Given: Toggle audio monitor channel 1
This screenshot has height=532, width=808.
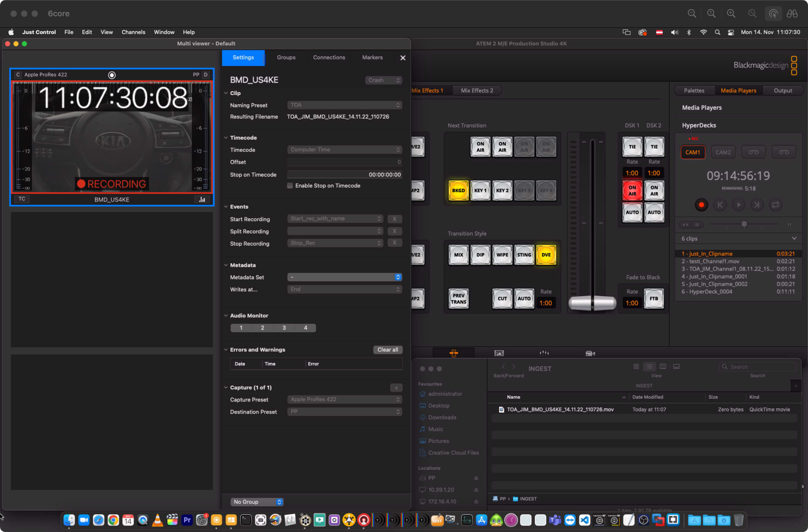Looking at the screenshot, I should pos(241,328).
